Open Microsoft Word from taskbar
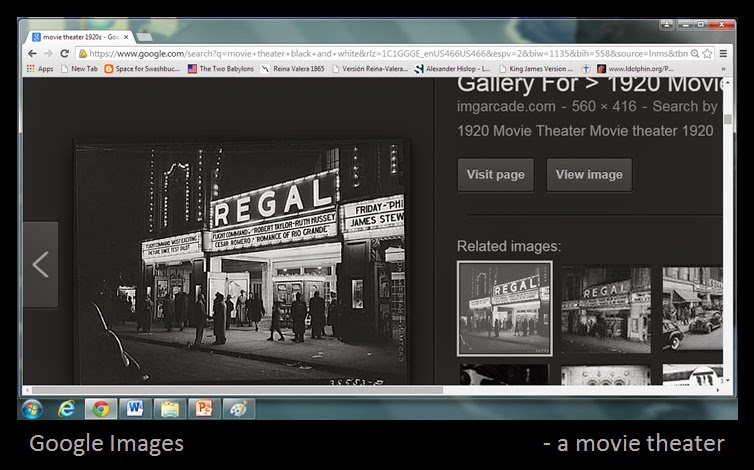This screenshot has width=754, height=470. click(136, 409)
